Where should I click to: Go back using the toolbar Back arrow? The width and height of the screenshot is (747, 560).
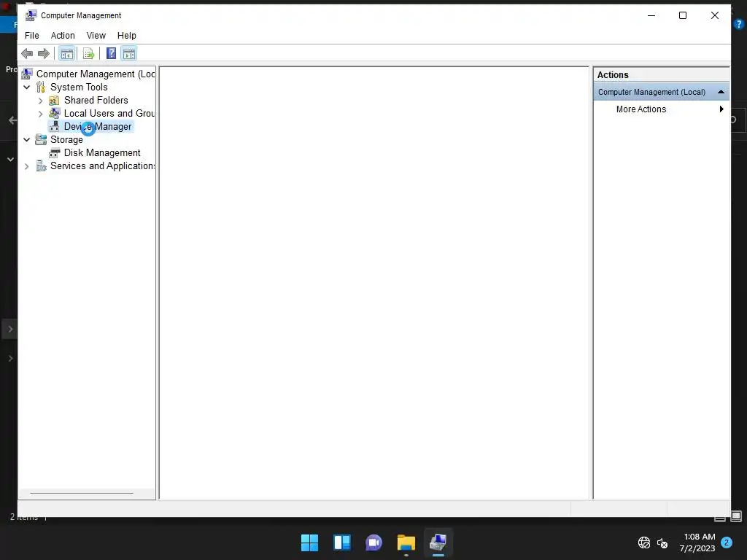[x=27, y=53]
